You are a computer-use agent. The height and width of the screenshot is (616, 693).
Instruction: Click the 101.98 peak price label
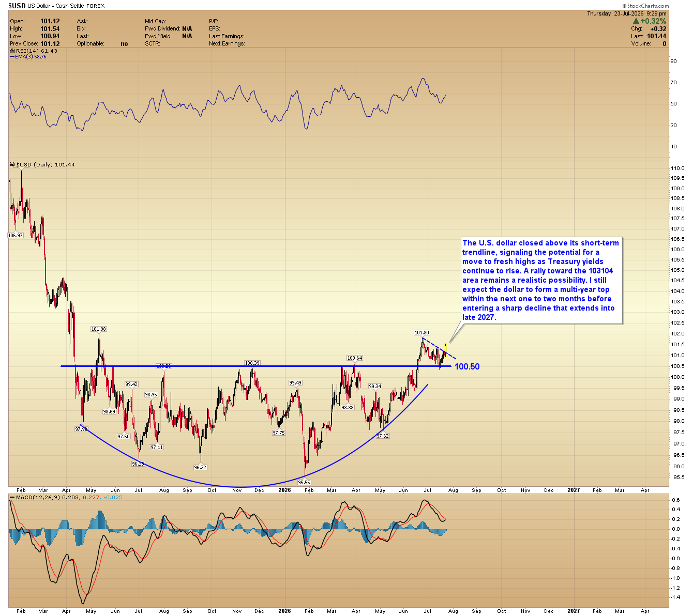coord(98,329)
